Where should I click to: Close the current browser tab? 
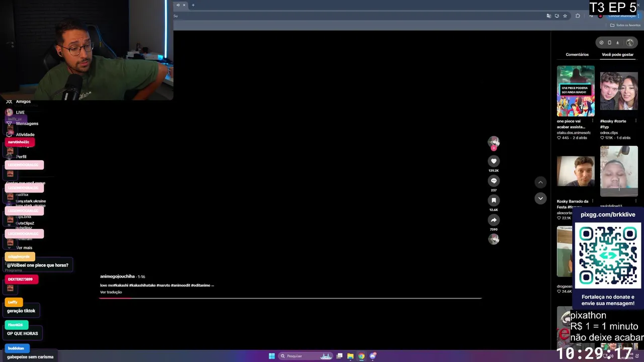pos(184,5)
